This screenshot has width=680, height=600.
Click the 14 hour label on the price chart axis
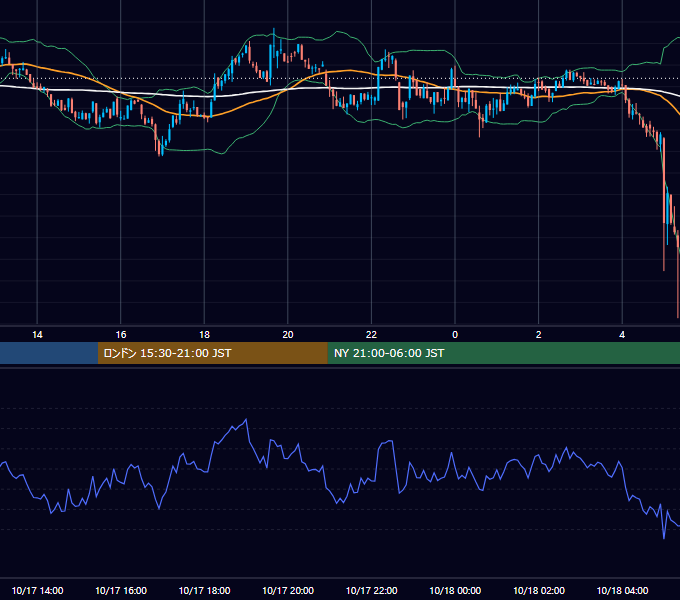pyautogui.click(x=37, y=335)
